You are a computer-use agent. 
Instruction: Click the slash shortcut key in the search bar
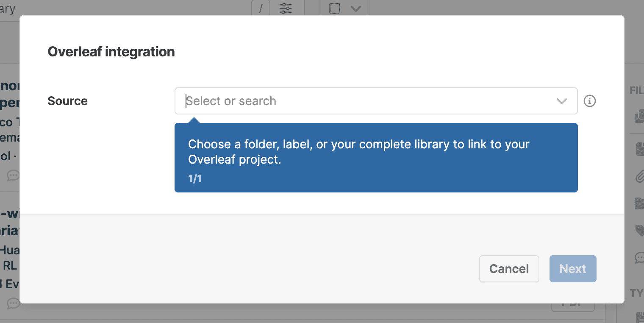point(261,8)
